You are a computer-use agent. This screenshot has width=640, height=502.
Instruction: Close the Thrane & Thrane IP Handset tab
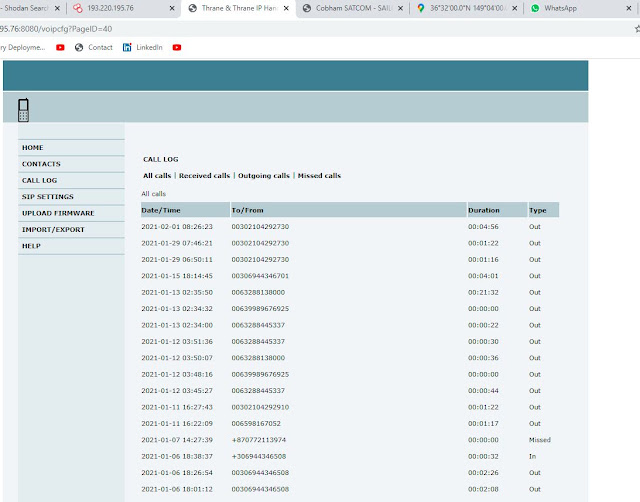[286, 8]
